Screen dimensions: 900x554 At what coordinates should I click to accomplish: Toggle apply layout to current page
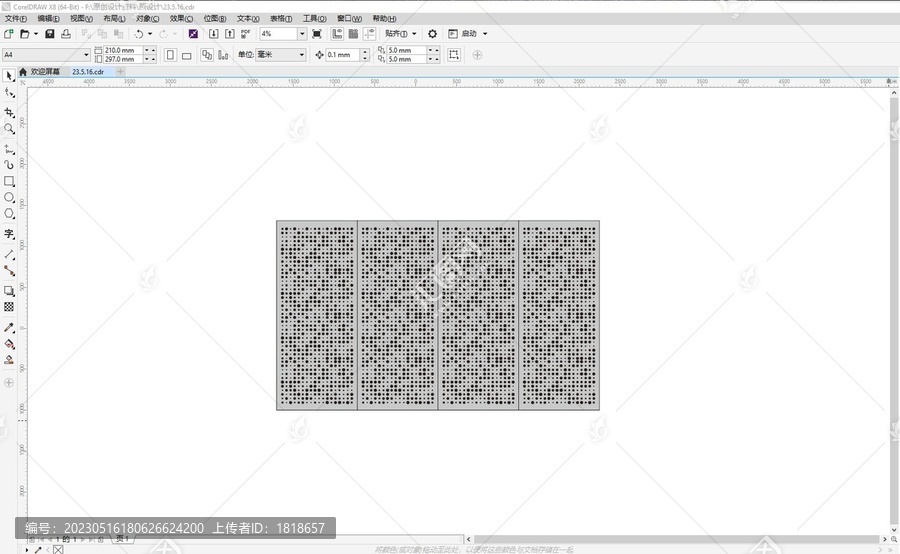pyautogui.click(x=223, y=55)
